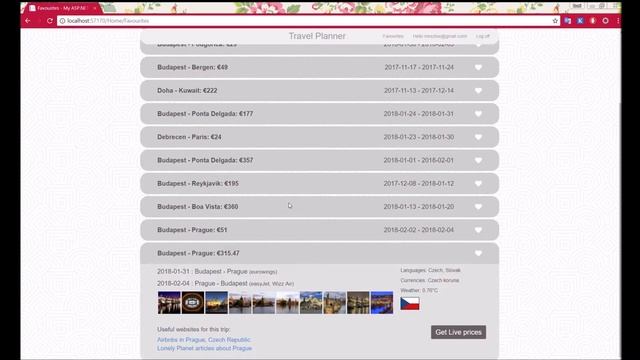Toggle heart on Budapest - Reykjavik row

coord(478,184)
